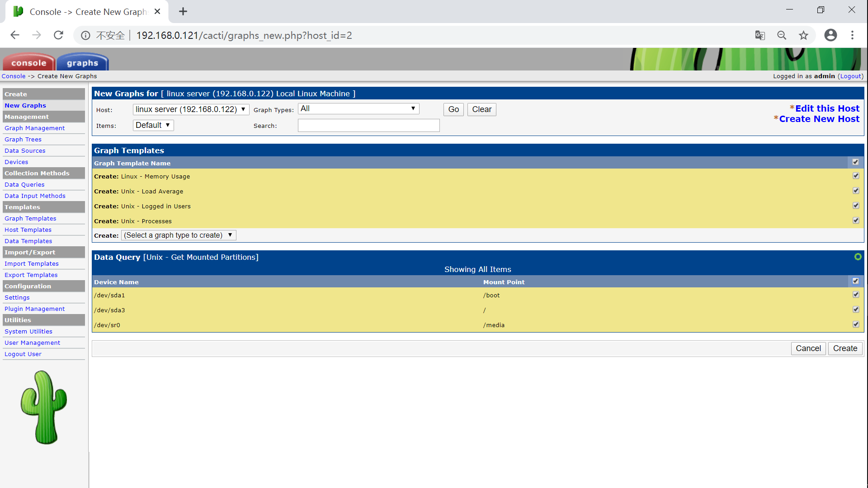Click the translate page icon
Image resolution: width=868 pixels, height=488 pixels.
pyautogui.click(x=760, y=35)
